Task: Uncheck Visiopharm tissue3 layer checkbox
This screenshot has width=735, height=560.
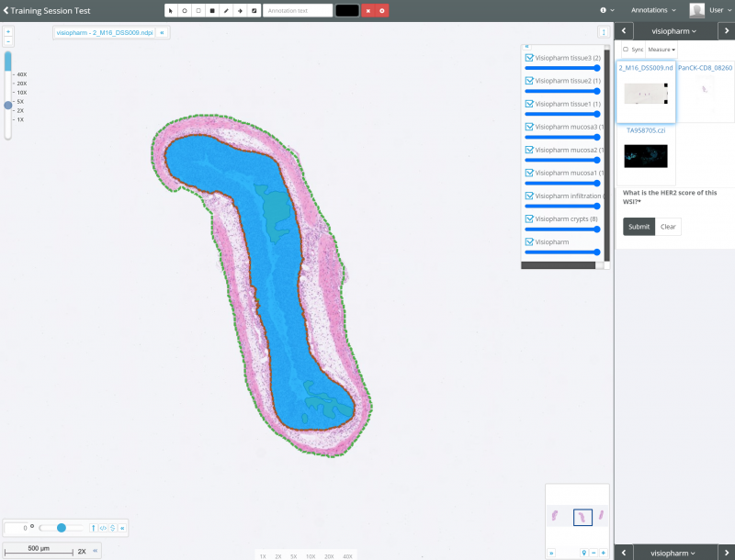Action: pos(529,58)
